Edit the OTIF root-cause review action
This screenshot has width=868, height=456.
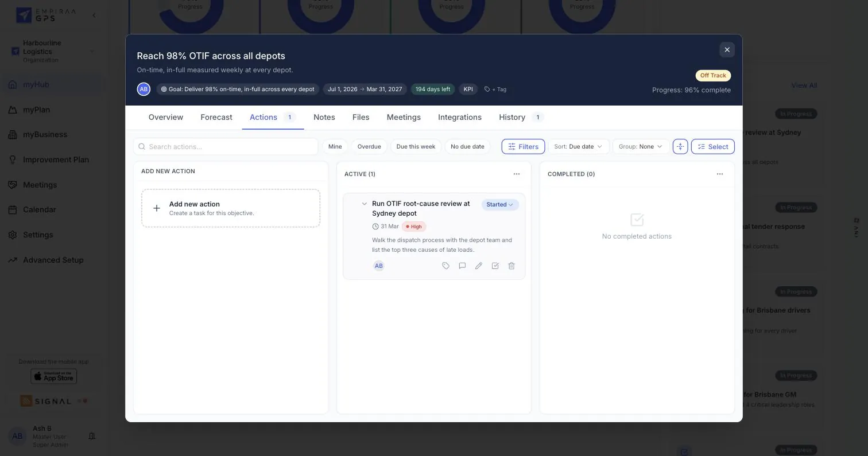coord(478,266)
